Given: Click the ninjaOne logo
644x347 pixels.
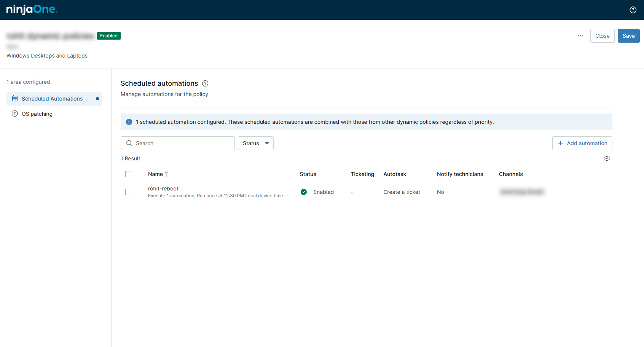Looking at the screenshot, I should click(32, 10).
